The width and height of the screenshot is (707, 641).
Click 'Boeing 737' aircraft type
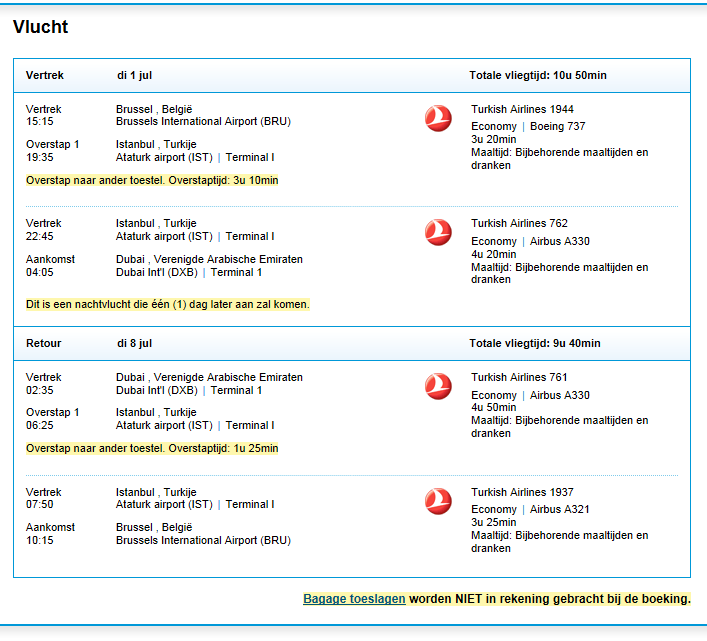(x=557, y=126)
